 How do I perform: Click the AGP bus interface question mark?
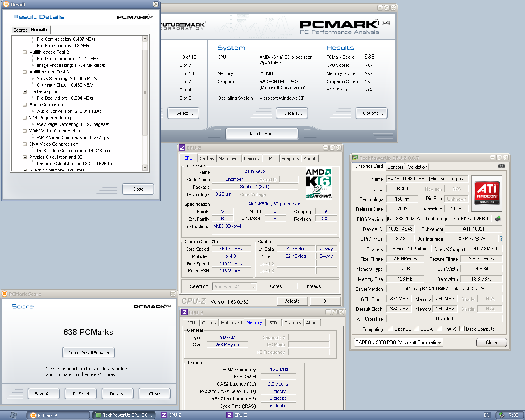(501, 239)
